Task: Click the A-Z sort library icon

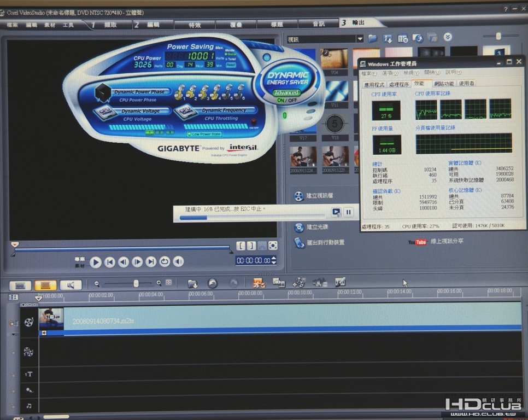Action: pos(388,39)
